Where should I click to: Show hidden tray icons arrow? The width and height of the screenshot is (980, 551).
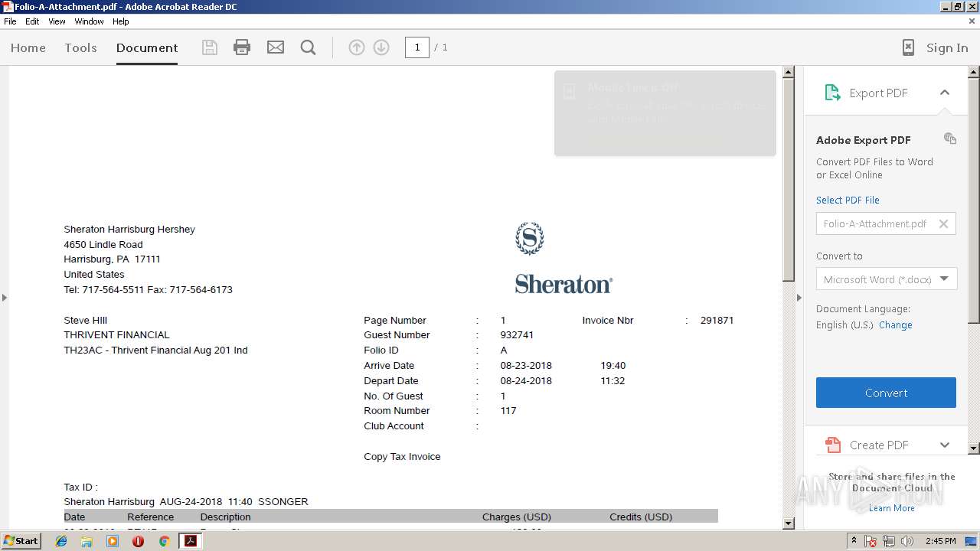coord(854,541)
